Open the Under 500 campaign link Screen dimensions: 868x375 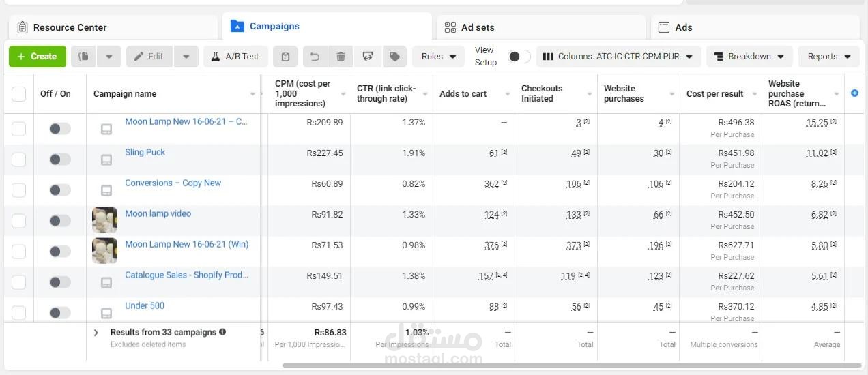145,305
